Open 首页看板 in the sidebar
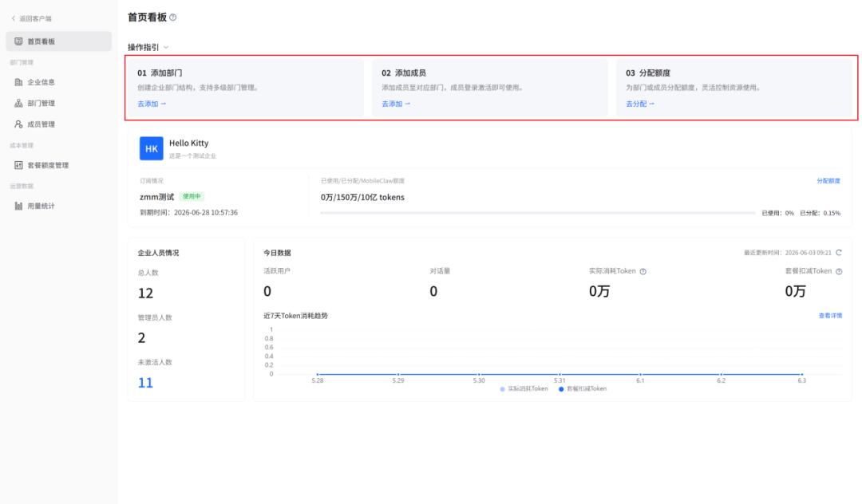 click(x=59, y=41)
